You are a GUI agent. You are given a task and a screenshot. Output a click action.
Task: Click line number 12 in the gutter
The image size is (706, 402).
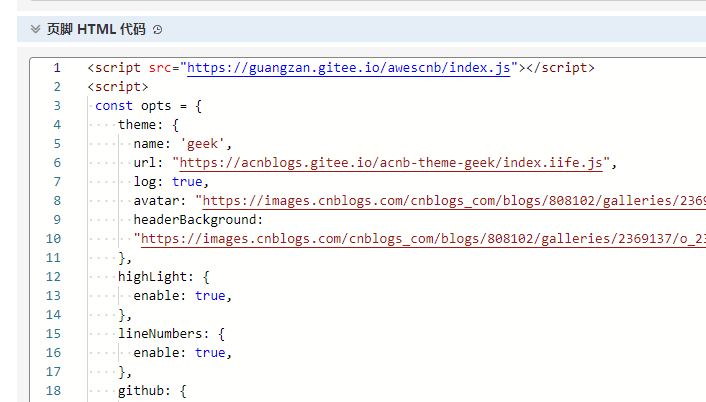click(x=53, y=277)
